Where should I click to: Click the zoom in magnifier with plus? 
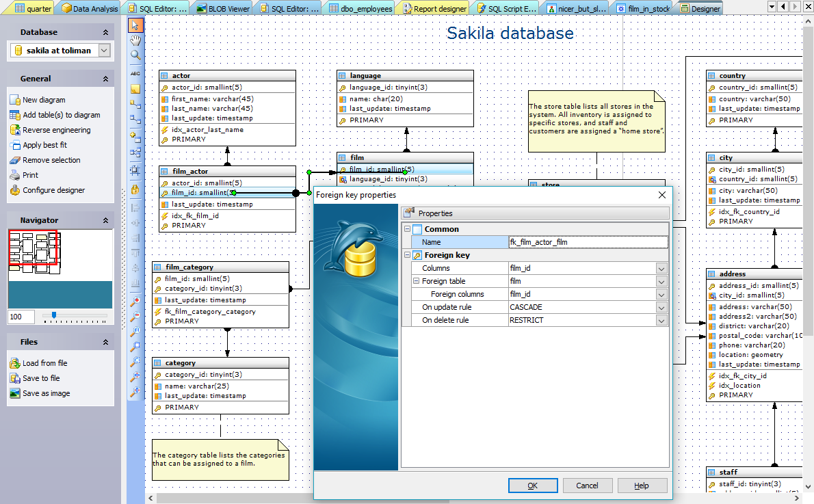[135, 301]
